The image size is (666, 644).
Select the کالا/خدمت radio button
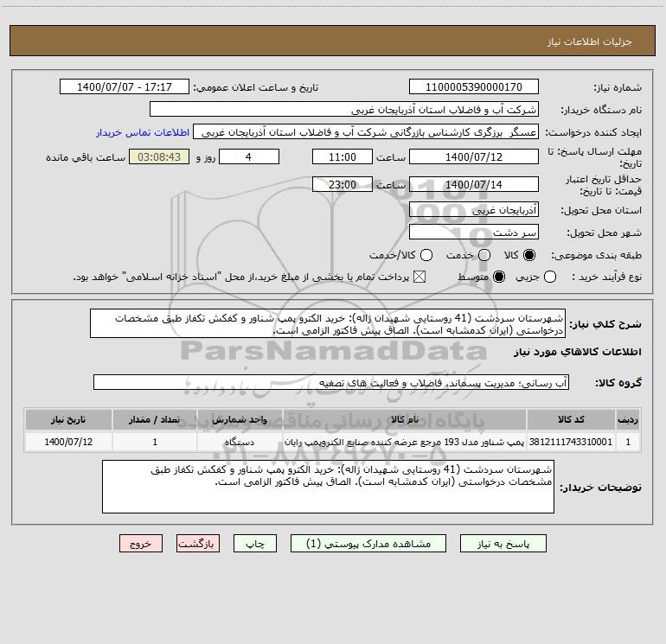(426, 255)
